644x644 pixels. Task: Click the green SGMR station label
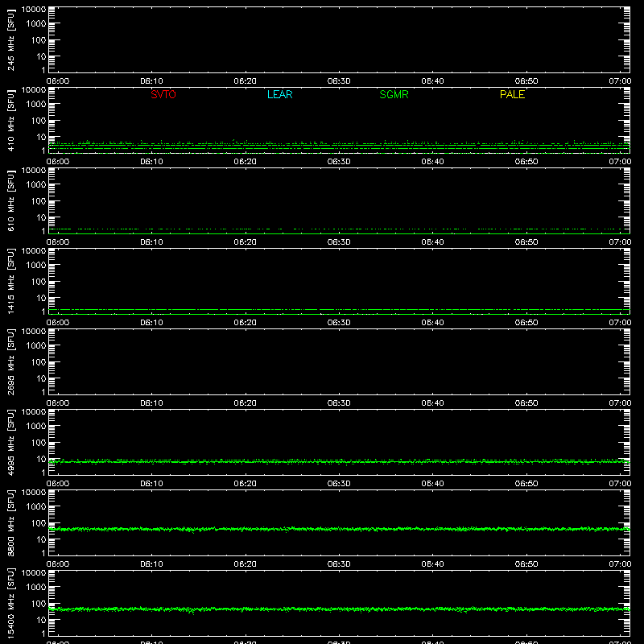tap(394, 94)
